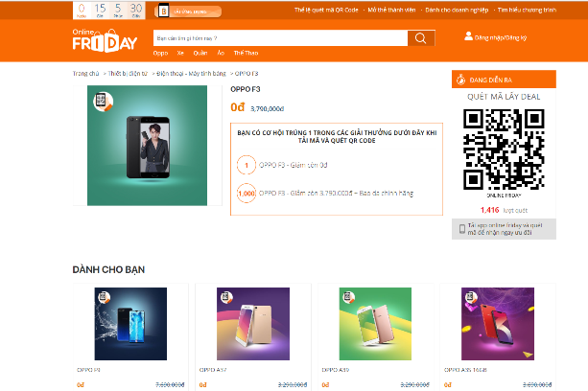Click the user profile icon beside Đăng nhập

[468, 36]
